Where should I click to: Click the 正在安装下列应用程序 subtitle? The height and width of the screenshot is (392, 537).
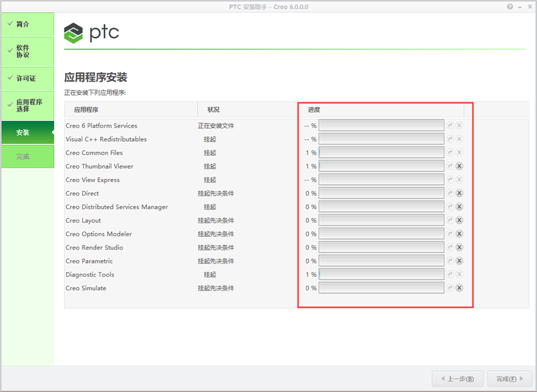pyautogui.click(x=95, y=92)
